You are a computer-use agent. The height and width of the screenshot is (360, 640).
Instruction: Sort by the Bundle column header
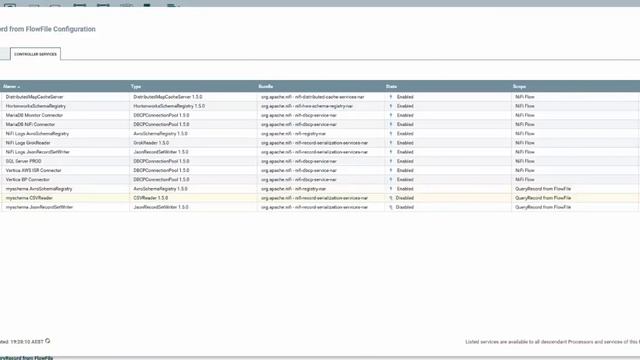pyautogui.click(x=266, y=87)
